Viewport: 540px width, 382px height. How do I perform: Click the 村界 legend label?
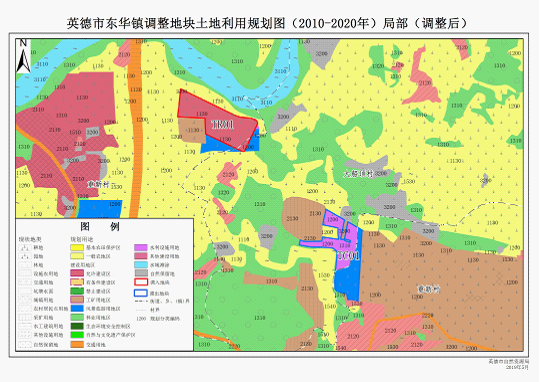pos(155,310)
